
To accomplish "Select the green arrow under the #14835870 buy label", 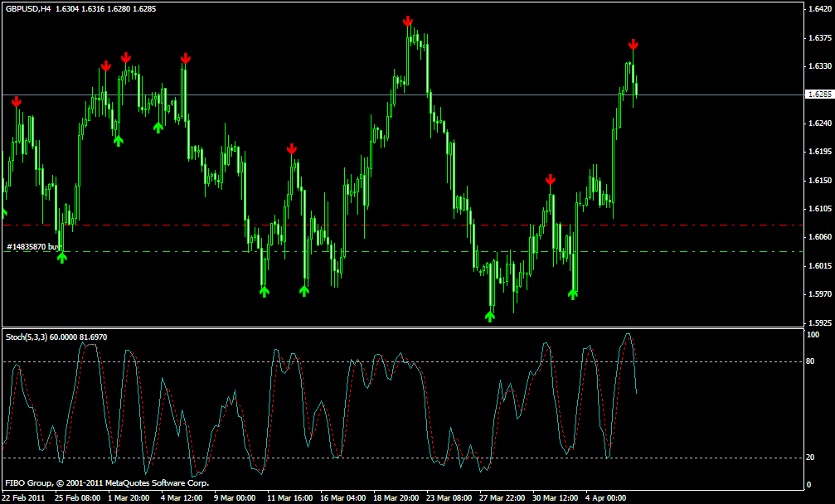I will (x=61, y=258).
